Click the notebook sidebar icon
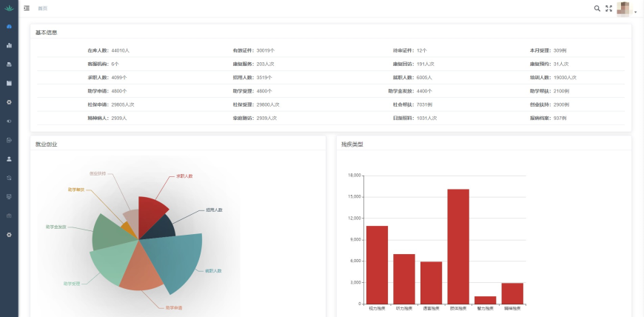644x317 pixels. [9, 83]
